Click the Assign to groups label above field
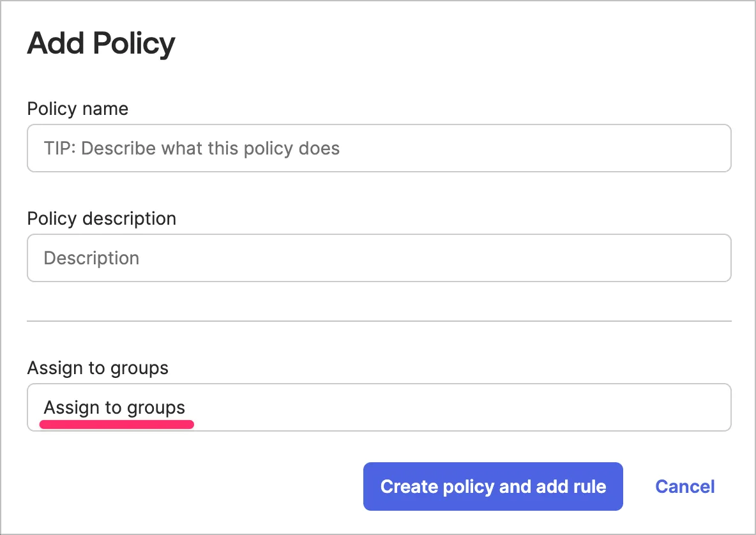 coord(98,368)
